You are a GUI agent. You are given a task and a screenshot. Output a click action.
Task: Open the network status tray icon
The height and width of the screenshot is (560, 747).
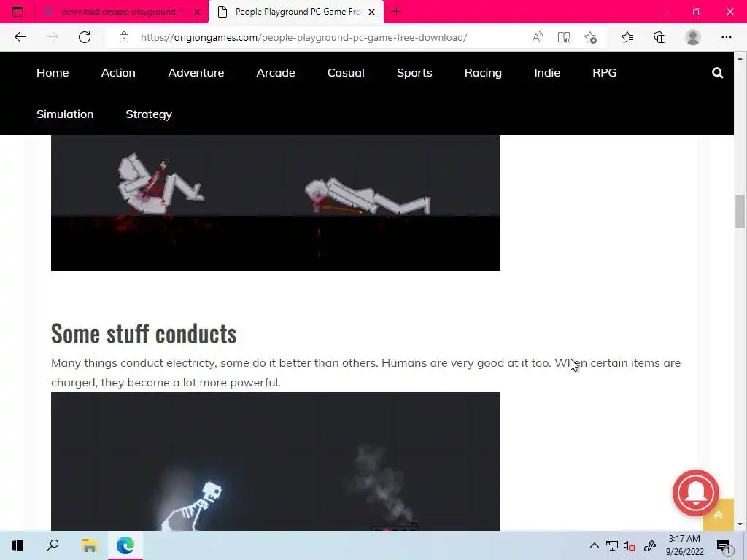(x=612, y=545)
